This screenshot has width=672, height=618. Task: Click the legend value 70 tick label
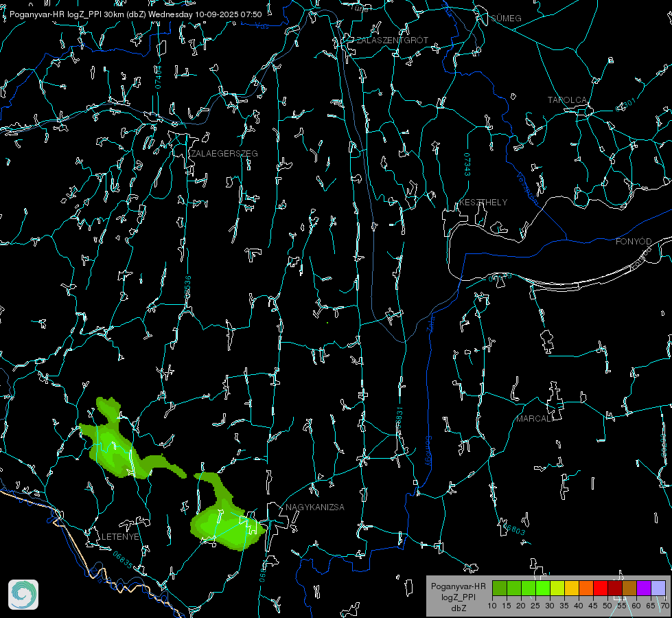pos(665,606)
